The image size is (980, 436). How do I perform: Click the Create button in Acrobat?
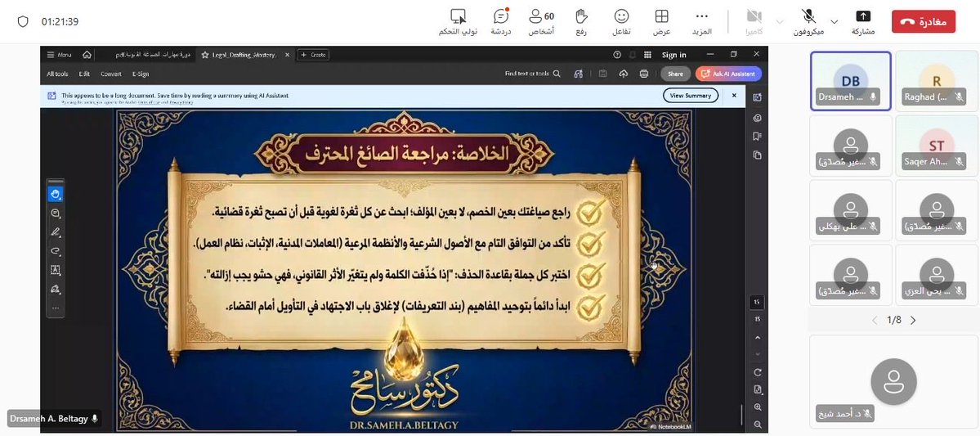pyautogui.click(x=313, y=55)
